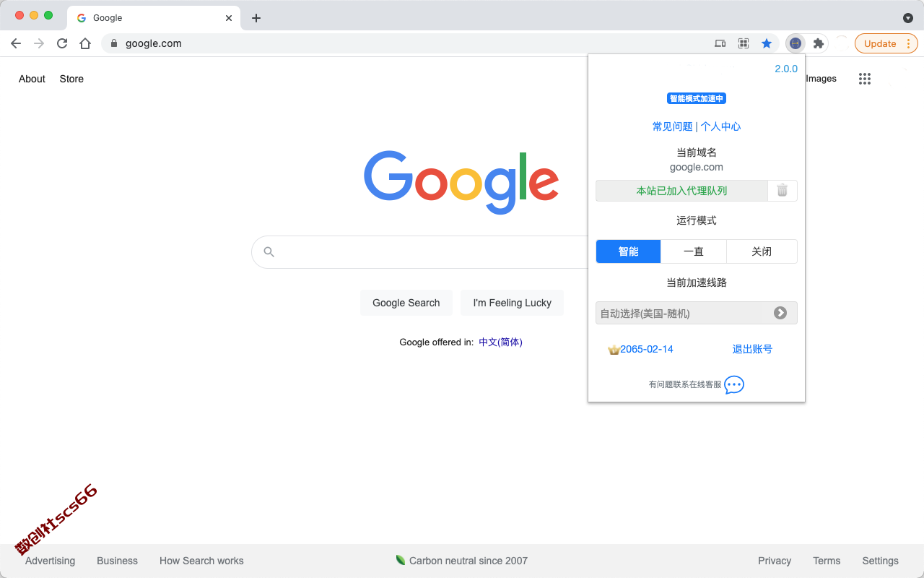Go to the home page icon
This screenshot has height=578, width=924.
85,43
